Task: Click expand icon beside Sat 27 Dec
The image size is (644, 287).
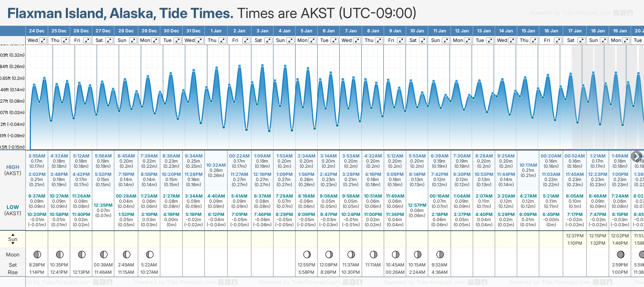Action: click(x=109, y=40)
